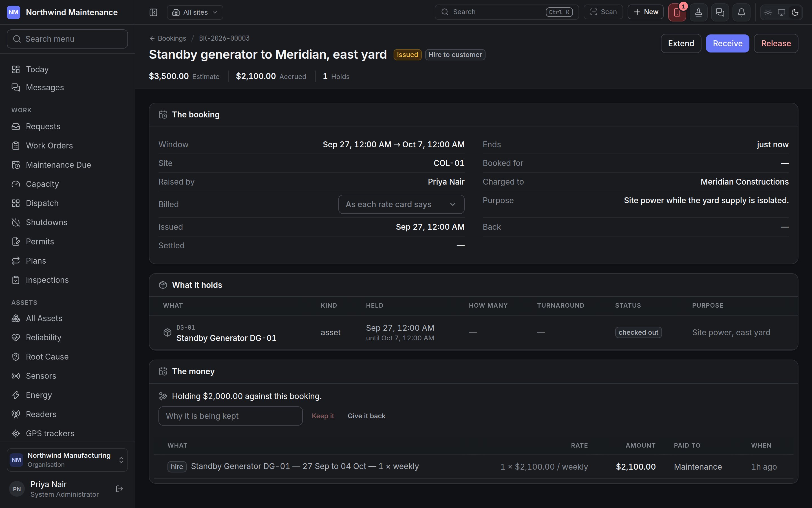Go back to Bookings breadcrumb
The height and width of the screenshot is (508, 812).
[168, 38]
